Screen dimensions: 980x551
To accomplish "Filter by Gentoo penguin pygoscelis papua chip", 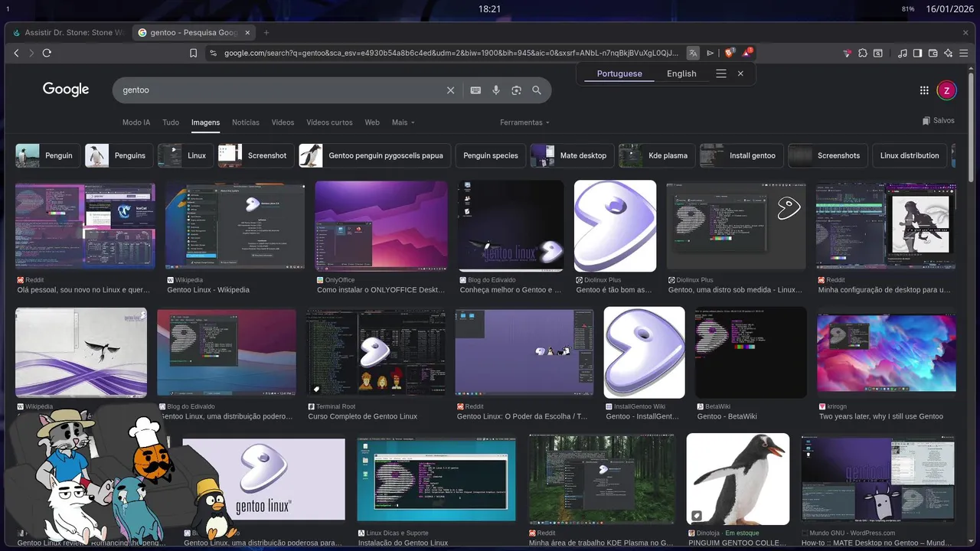I will coord(374,155).
